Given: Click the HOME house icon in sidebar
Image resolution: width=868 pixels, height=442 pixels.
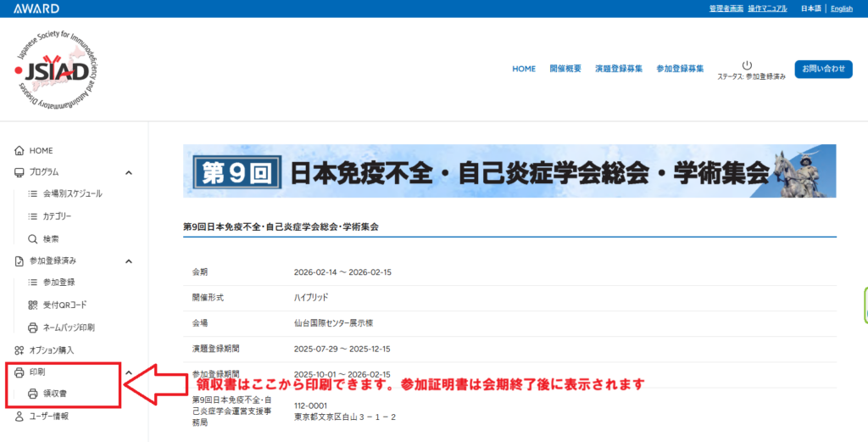Looking at the screenshot, I should pyautogui.click(x=19, y=150).
